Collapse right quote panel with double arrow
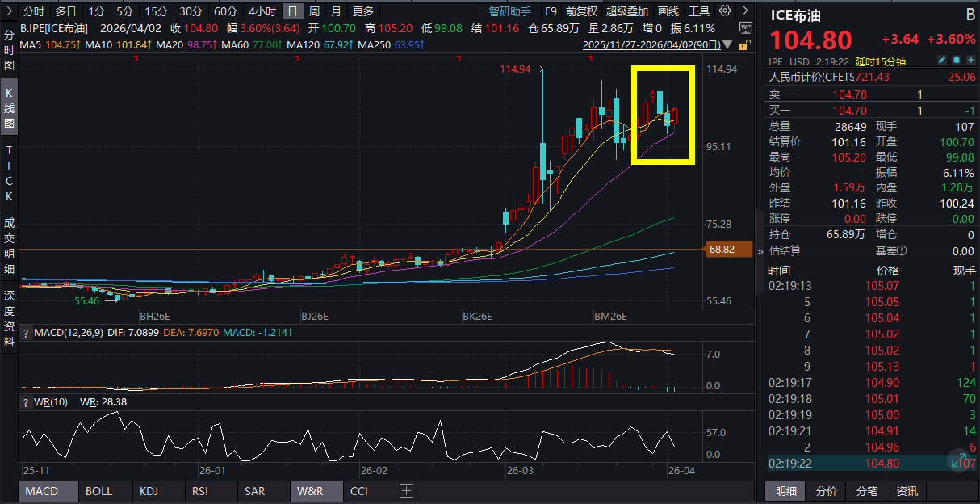Image resolution: width=980 pixels, height=504 pixels. tap(760, 251)
